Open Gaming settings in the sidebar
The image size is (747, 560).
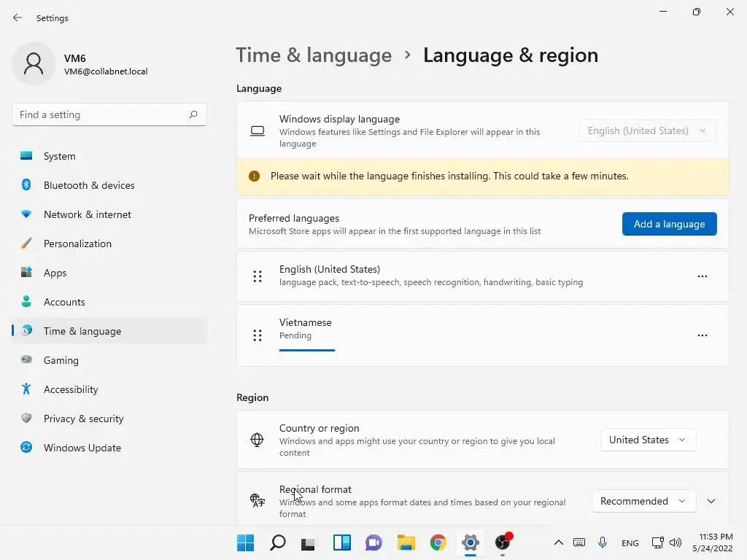coord(109,360)
